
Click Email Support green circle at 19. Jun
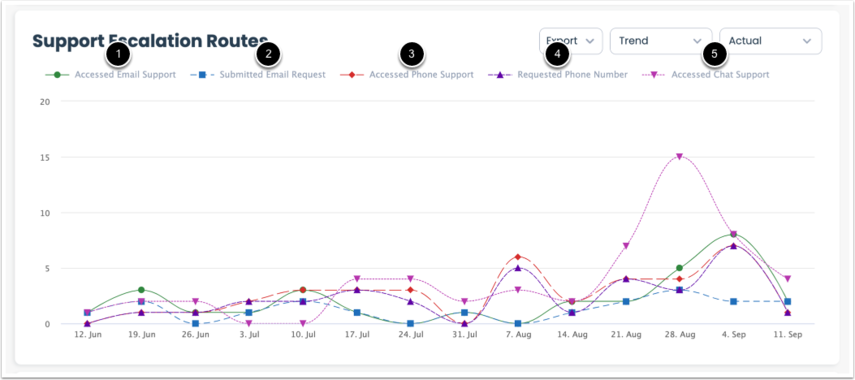(141, 290)
